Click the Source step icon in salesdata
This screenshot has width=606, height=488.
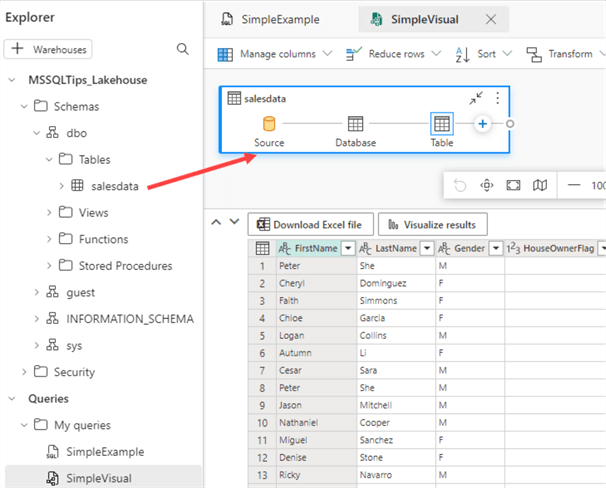click(269, 124)
